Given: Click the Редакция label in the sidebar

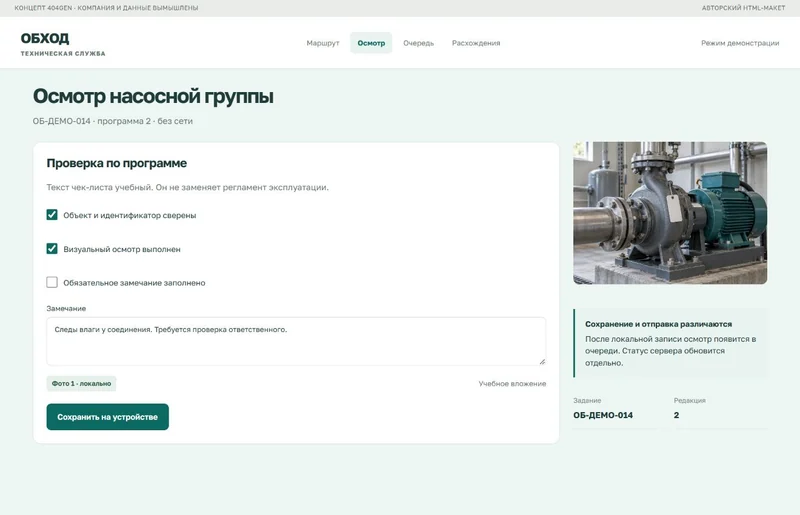Looking at the screenshot, I should click(x=689, y=401).
